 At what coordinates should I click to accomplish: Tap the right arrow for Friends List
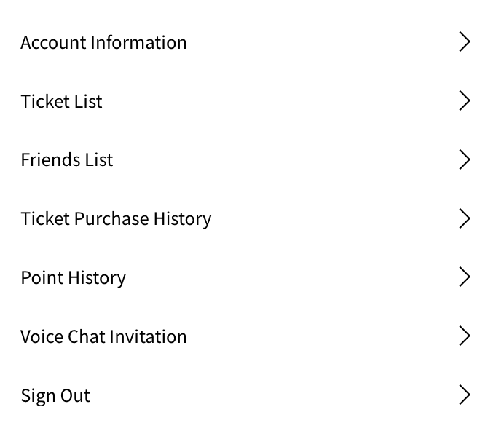click(x=465, y=160)
